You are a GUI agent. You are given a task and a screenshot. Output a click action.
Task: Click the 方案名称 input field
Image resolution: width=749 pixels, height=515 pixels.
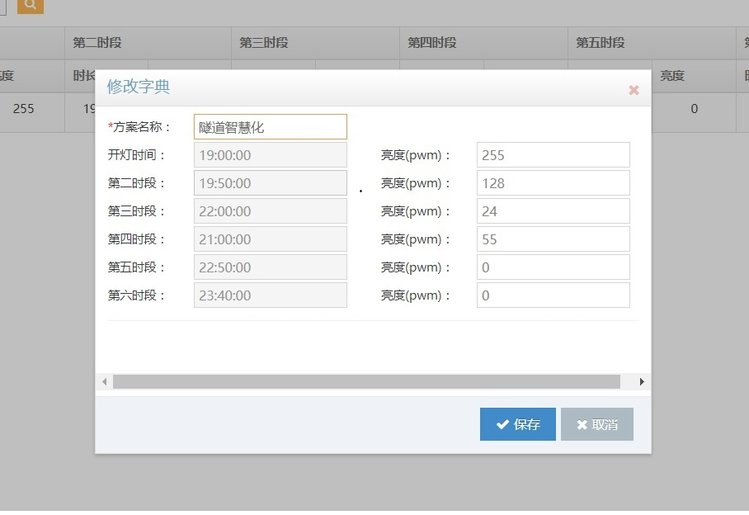[270, 127]
